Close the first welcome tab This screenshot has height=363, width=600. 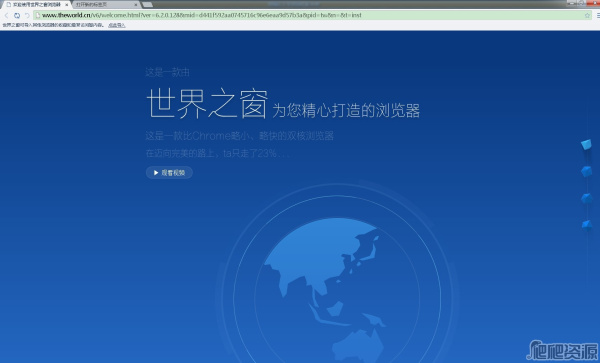[67, 5]
